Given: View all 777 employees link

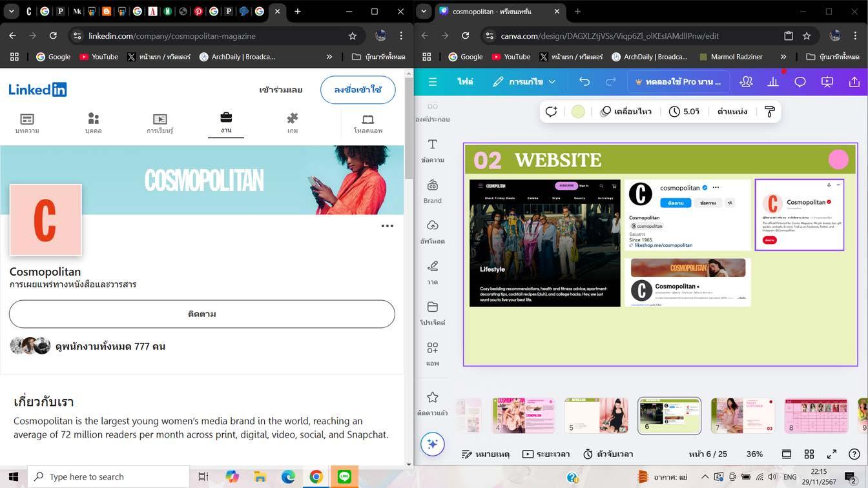Looking at the screenshot, I should click(x=110, y=347).
